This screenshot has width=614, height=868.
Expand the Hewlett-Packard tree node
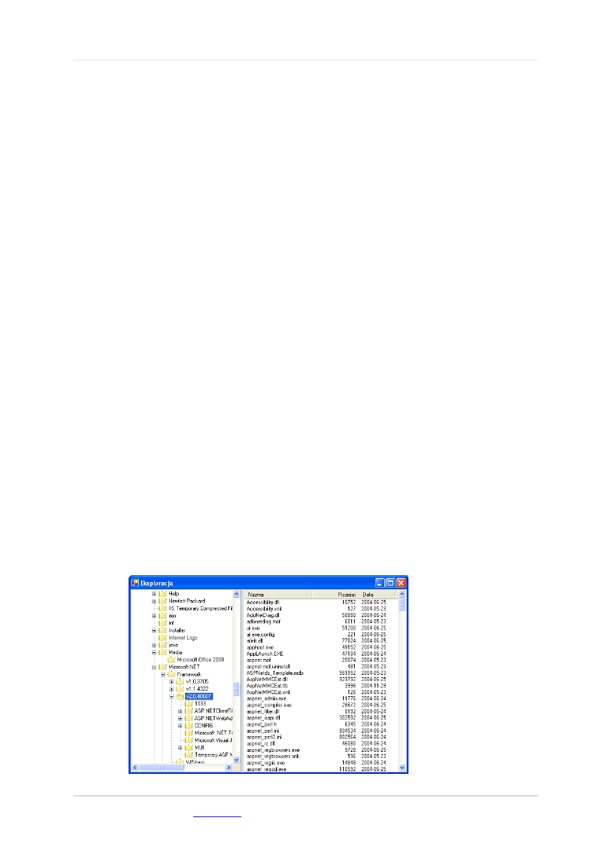point(155,601)
